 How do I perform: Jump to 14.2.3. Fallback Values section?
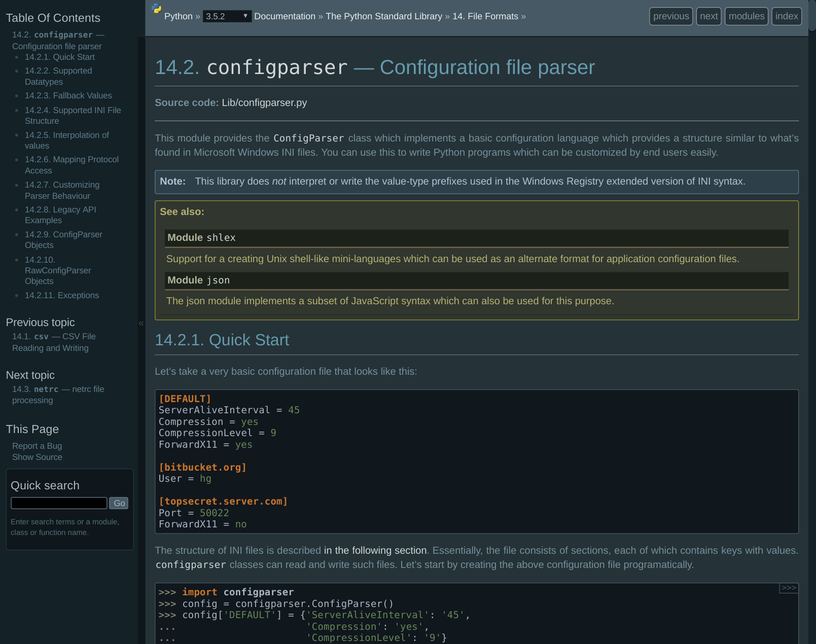[68, 95]
